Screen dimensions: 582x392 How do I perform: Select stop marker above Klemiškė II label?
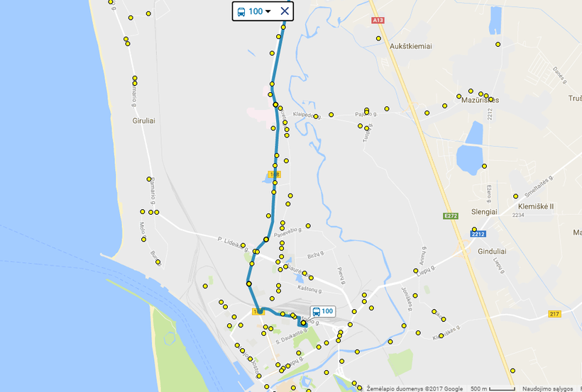pos(515,196)
